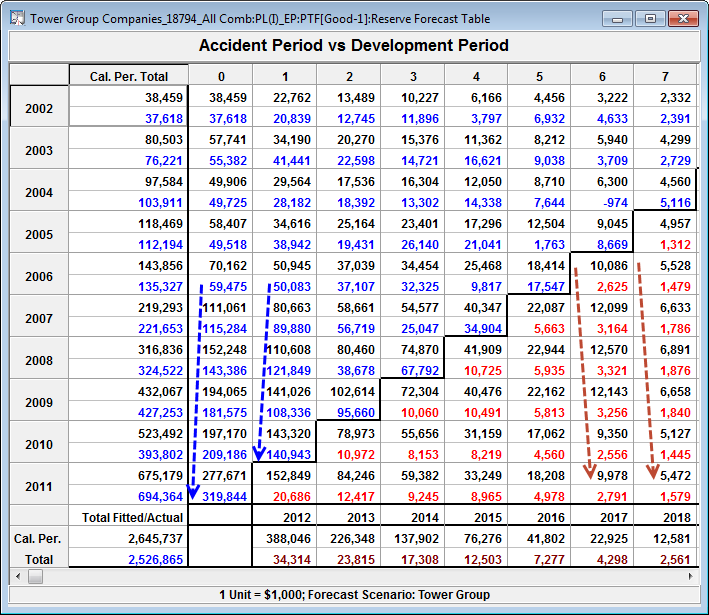The height and width of the screenshot is (615, 709).
Task: Select development period 0 column header
Action: click(x=221, y=75)
